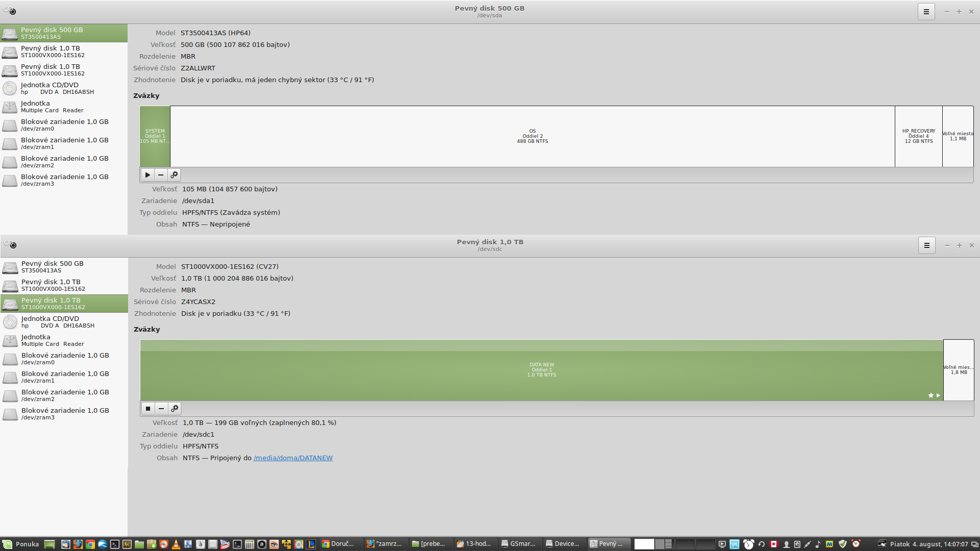The height and width of the screenshot is (551, 980).
Task: Unmount DATA NEW with the stop button
Action: [148, 409]
